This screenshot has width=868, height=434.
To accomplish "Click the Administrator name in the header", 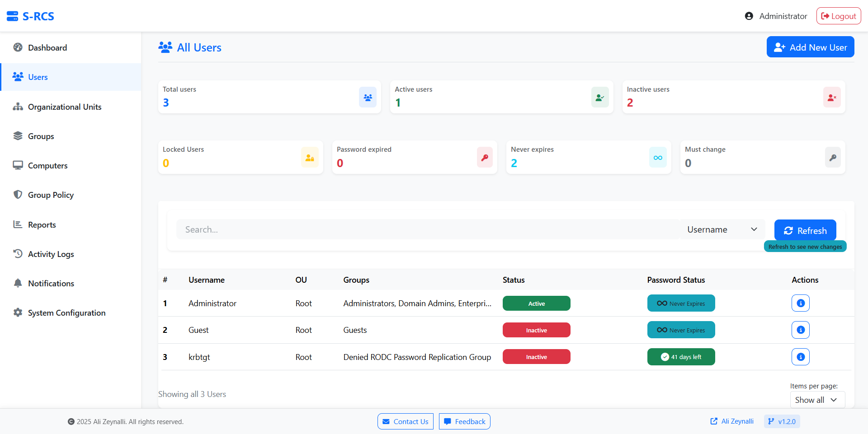I will point(783,16).
